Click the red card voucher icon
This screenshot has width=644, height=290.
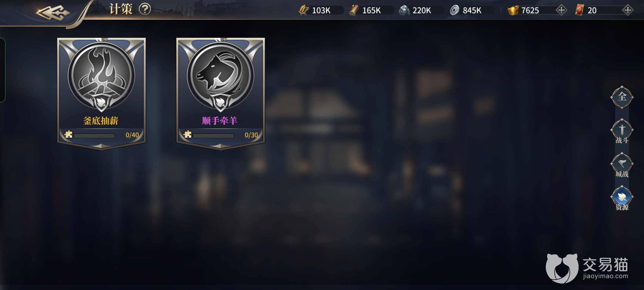(580, 10)
